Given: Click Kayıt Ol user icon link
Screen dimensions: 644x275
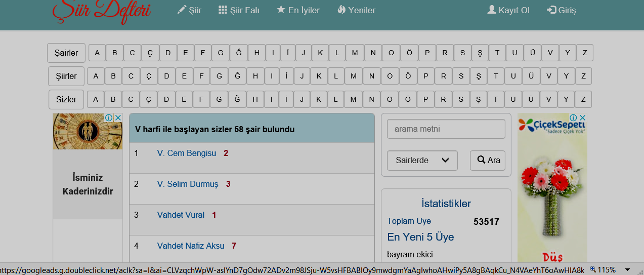Looking at the screenshot, I should (508, 10).
